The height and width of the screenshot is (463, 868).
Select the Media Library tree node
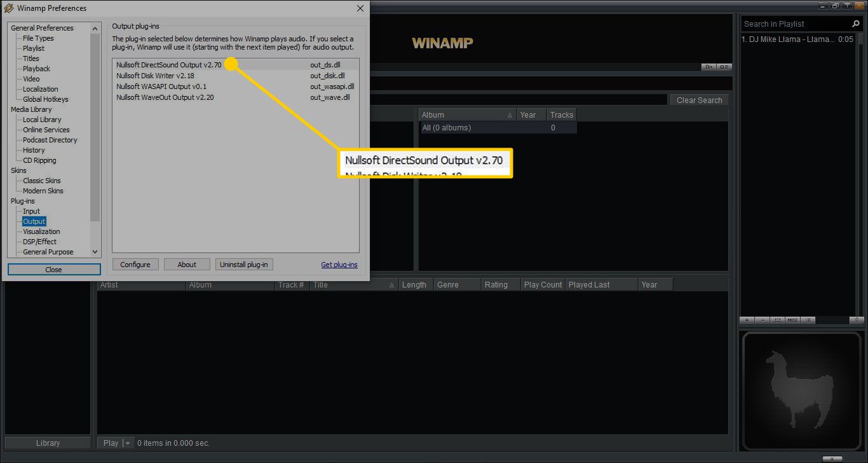pyautogui.click(x=31, y=109)
